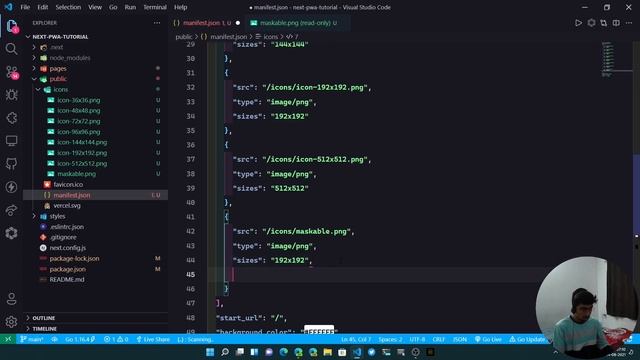Click Go Update Available status item
Screen dimensions: 640x360
(x=527, y=339)
